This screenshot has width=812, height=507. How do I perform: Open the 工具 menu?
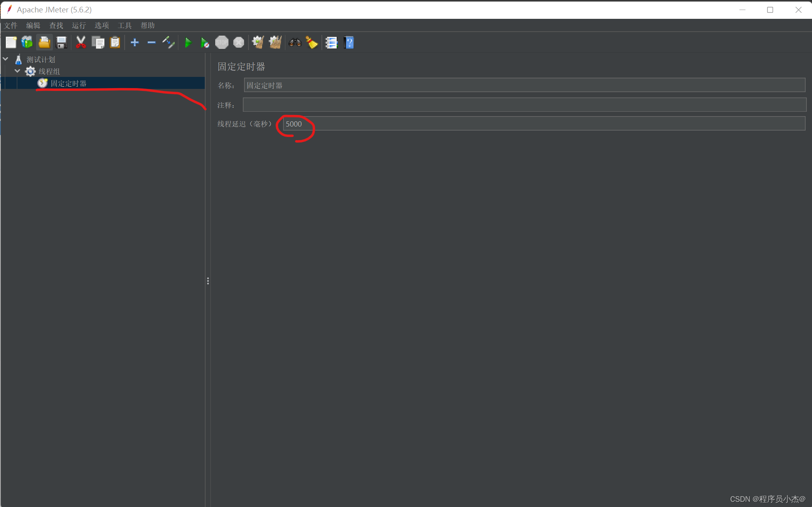coord(125,26)
